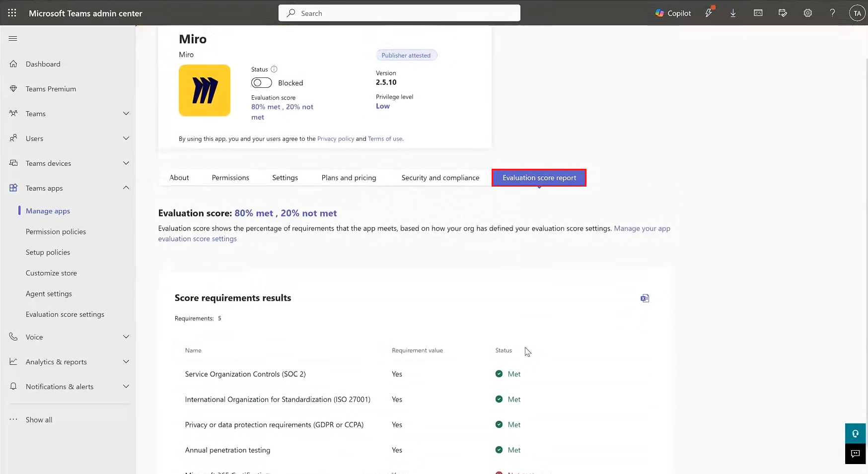Click the Teams apps icon in sidebar
This screenshot has width=868, height=474.
pos(13,188)
